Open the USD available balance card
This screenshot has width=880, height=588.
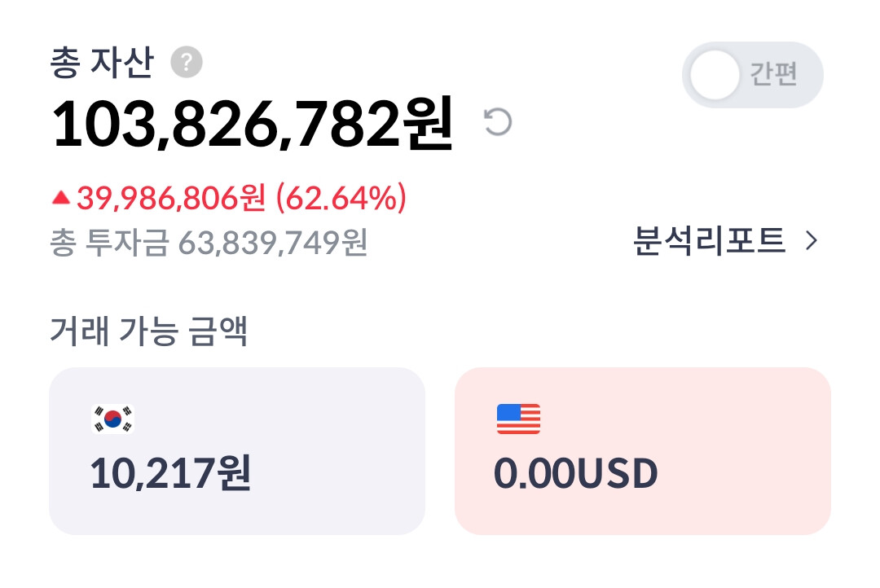[x=642, y=451]
